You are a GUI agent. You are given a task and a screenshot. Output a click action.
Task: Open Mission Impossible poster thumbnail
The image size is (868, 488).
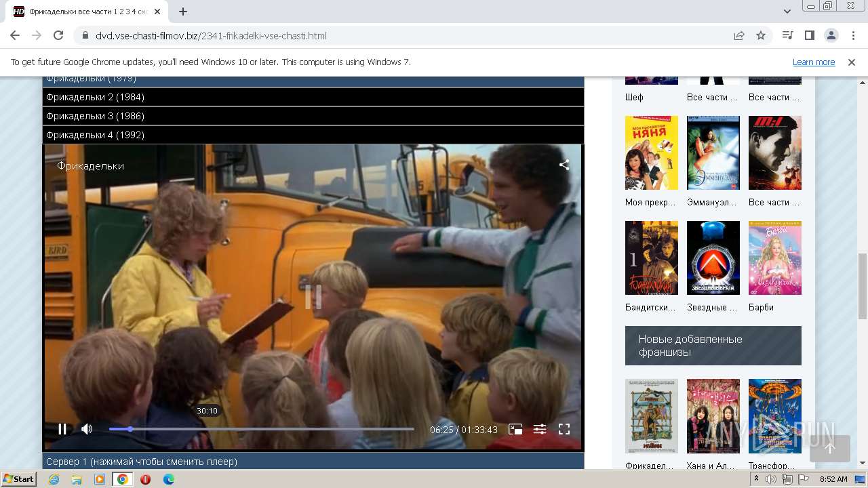click(775, 152)
